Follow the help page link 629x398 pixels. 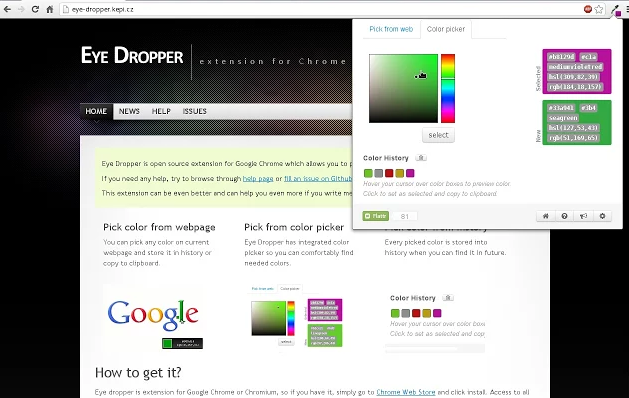coord(258,179)
